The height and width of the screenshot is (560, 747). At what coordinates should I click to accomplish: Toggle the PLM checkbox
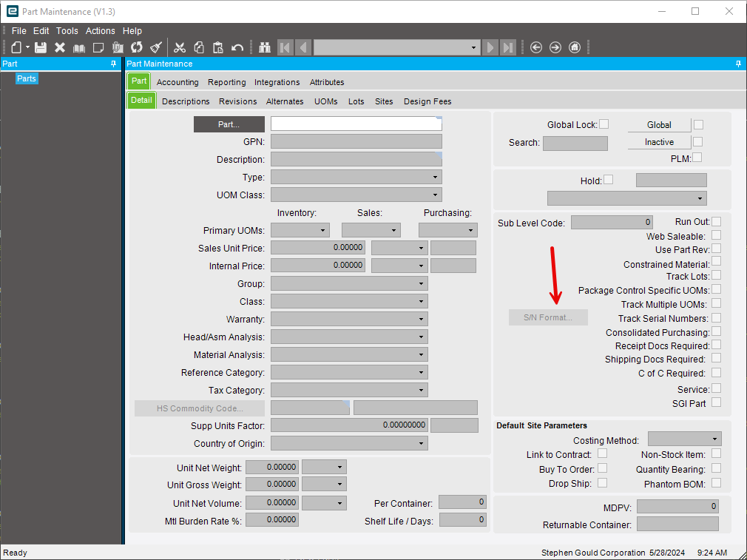click(x=697, y=158)
